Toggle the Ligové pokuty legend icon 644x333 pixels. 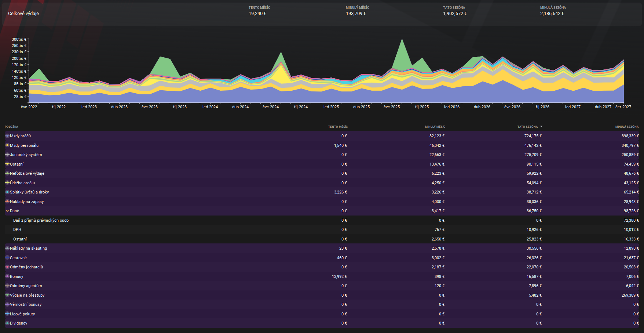click(x=7, y=314)
